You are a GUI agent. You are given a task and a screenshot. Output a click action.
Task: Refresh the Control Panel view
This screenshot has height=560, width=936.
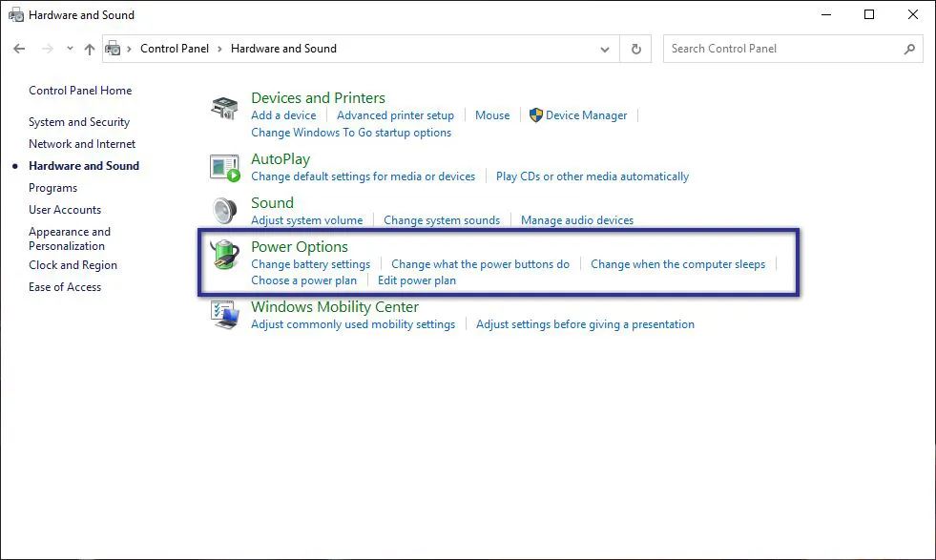pos(635,49)
